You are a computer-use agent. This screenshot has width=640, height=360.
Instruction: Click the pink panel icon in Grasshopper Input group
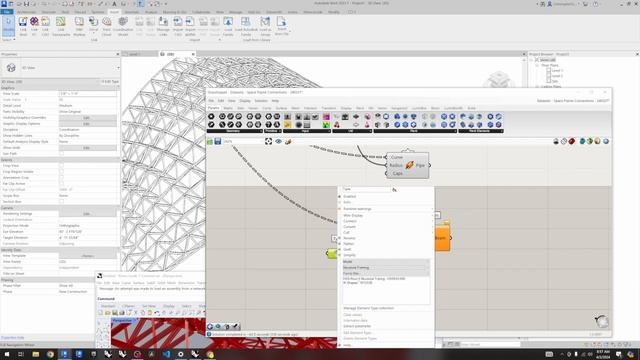tap(326, 117)
